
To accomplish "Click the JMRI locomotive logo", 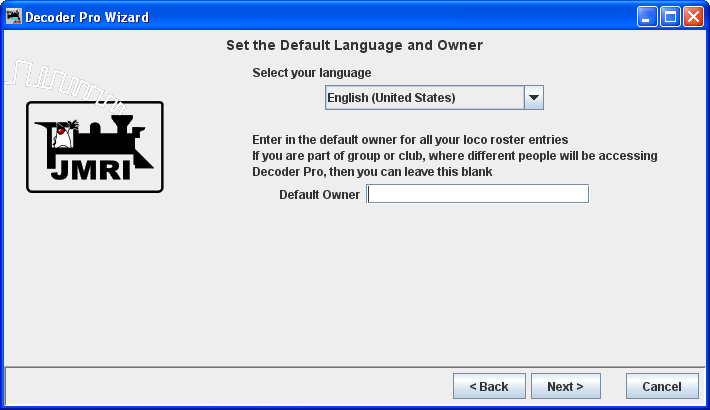I will [94, 145].
